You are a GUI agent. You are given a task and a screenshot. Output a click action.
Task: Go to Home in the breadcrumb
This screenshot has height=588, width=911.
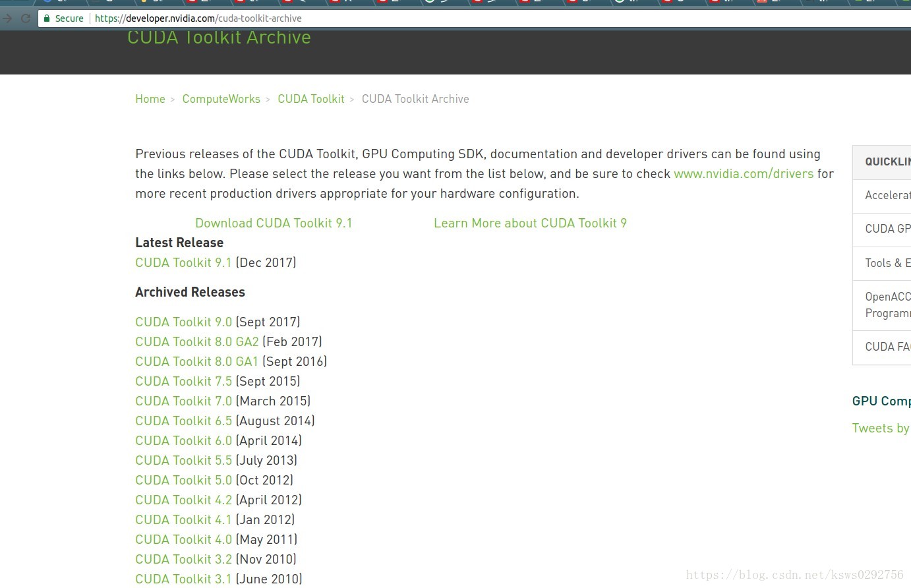(x=150, y=99)
